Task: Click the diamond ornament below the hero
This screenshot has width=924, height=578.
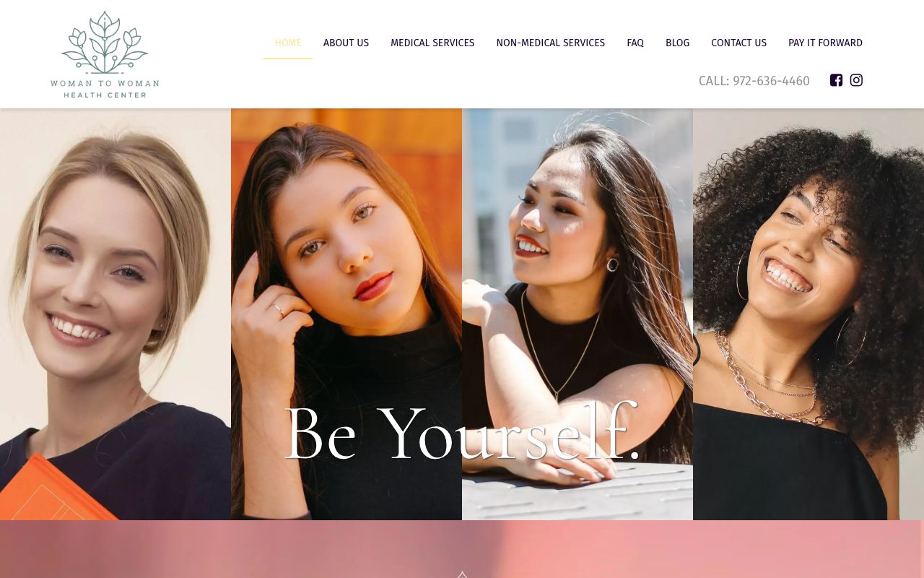Action: tap(463, 574)
